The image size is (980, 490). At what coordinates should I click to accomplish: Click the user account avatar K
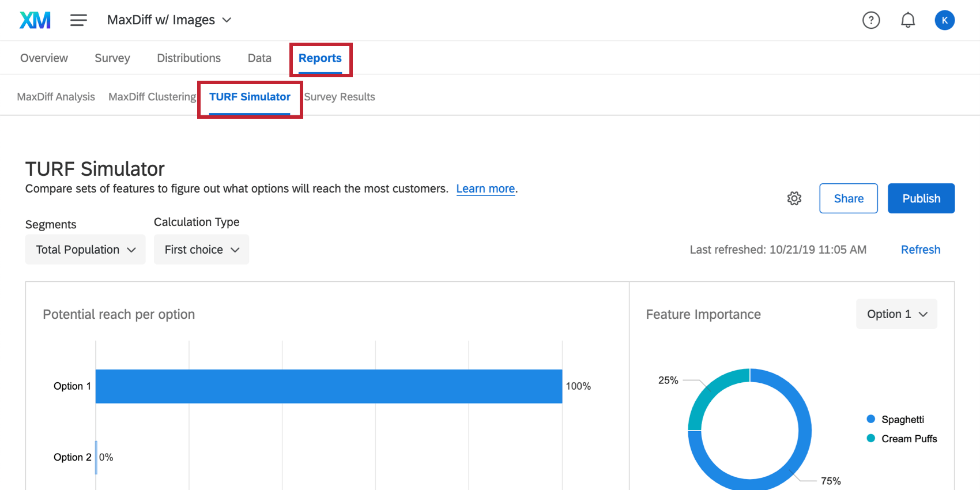[x=944, y=20]
